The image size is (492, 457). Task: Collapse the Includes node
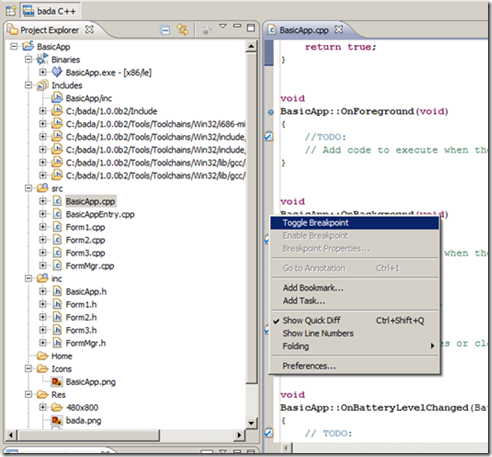(x=28, y=85)
